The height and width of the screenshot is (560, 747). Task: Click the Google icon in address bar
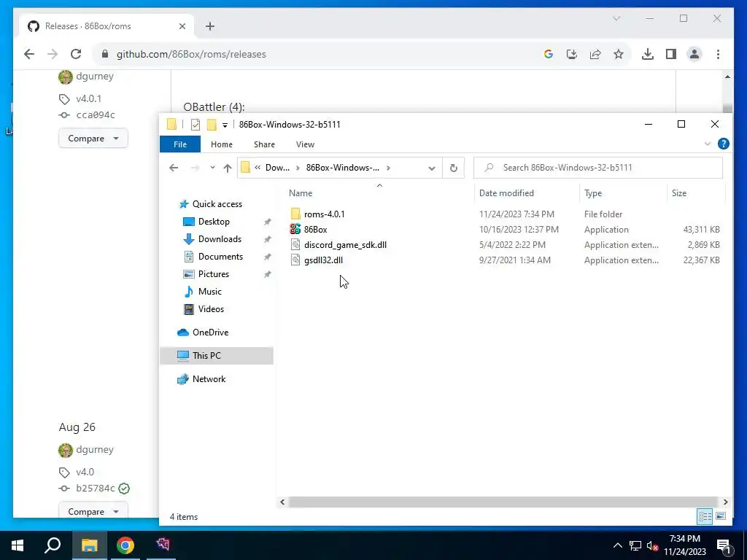[x=549, y=54]
